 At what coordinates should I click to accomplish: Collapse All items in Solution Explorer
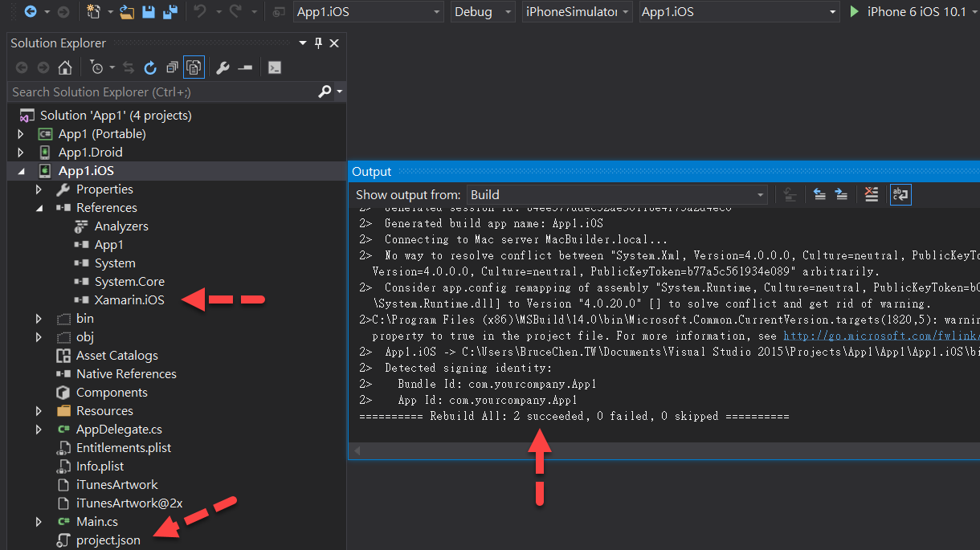(x=172, y=67)
